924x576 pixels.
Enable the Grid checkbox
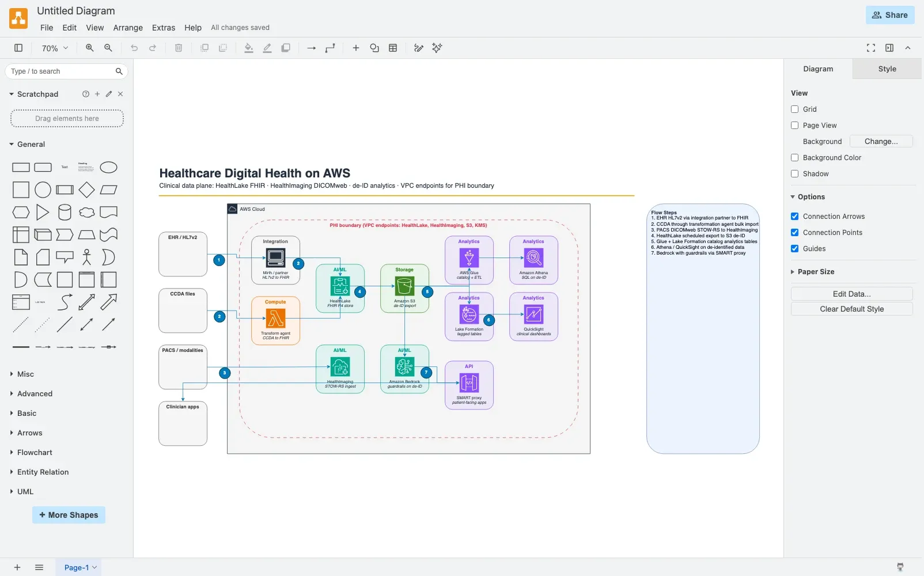tap(795, 109)
